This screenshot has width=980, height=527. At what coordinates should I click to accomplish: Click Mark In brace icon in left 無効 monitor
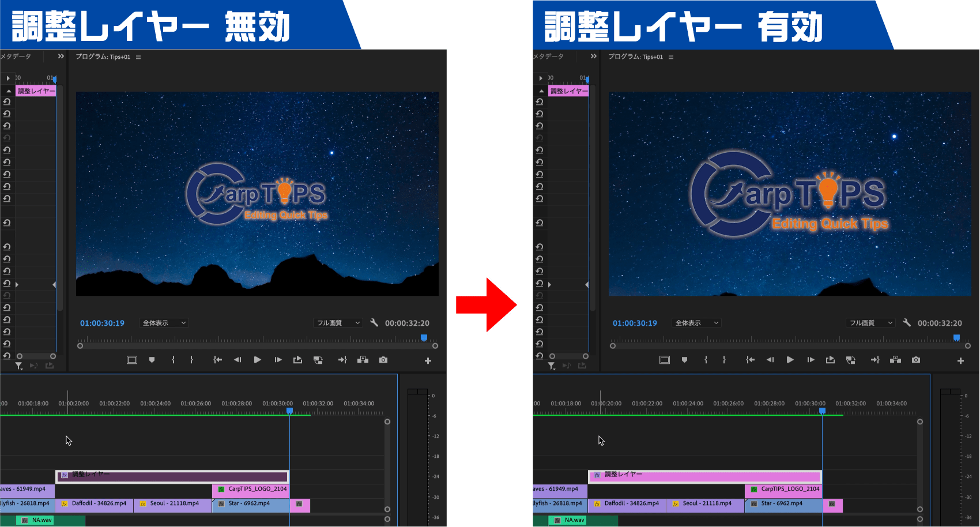[x=173, y=360]
